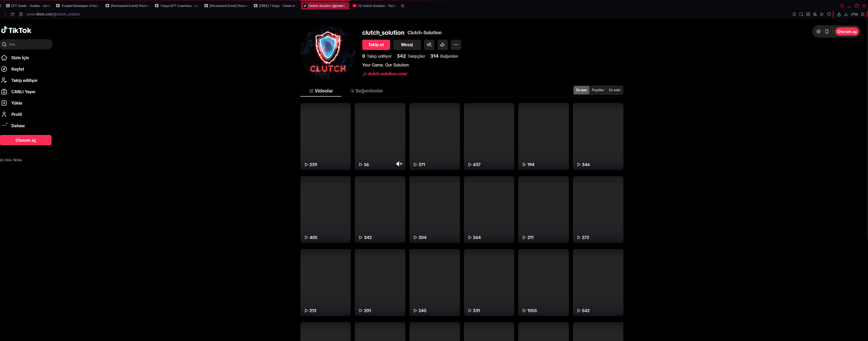Click the address bar lock icon
This screenshot has width=868, height=341.
(x=21, y=14)
